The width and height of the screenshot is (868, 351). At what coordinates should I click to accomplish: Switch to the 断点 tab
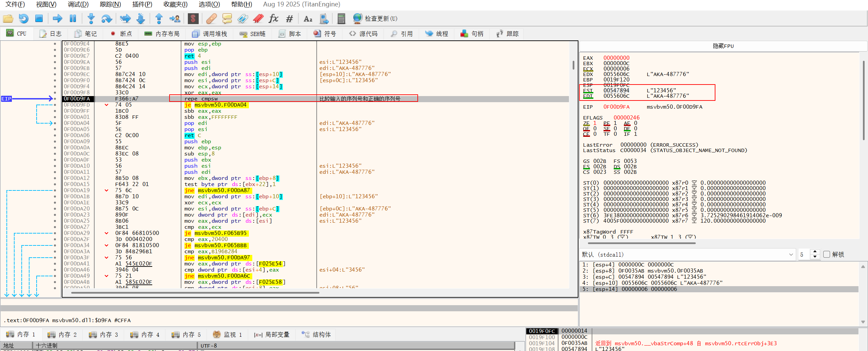coord(121,34)
